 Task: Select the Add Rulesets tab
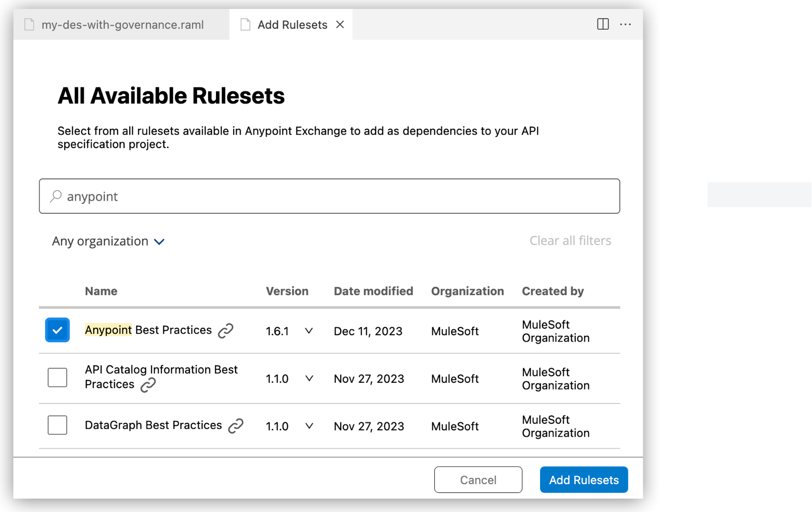click(292, 25)
